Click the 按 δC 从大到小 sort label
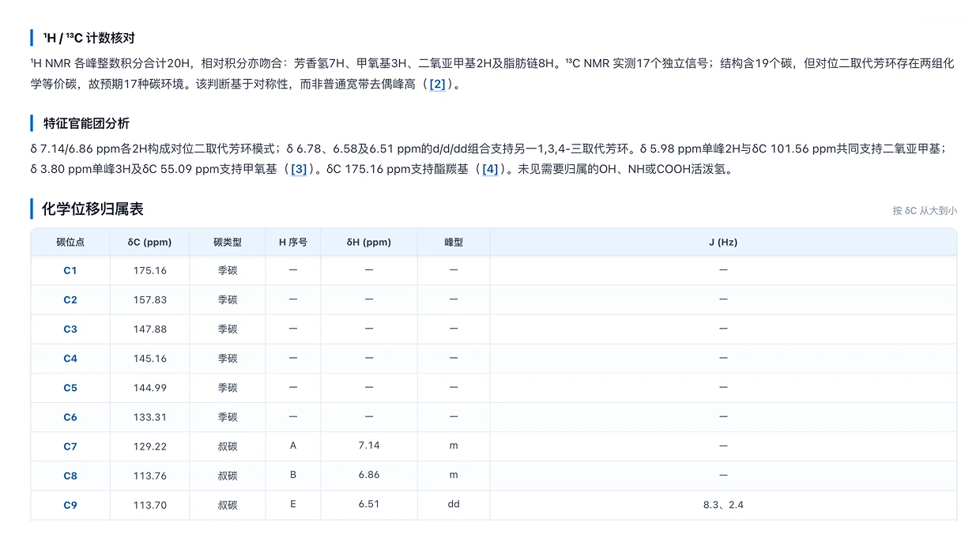Screen dimensions: 980x553 tap(925, 210)
